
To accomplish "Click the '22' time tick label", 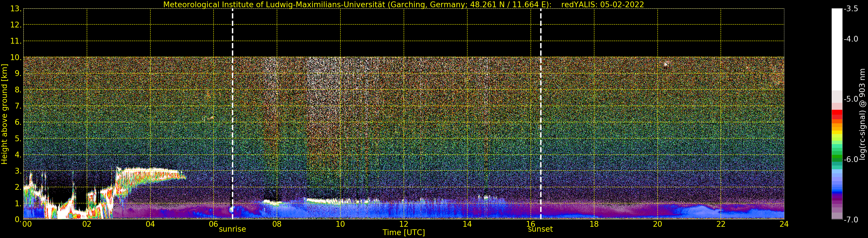I will (721, 224).
